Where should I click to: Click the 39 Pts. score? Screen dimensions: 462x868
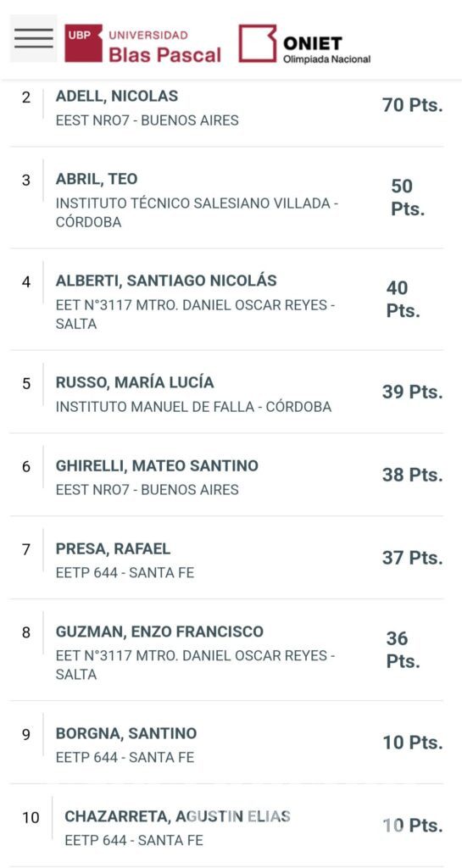click(412, 392)
